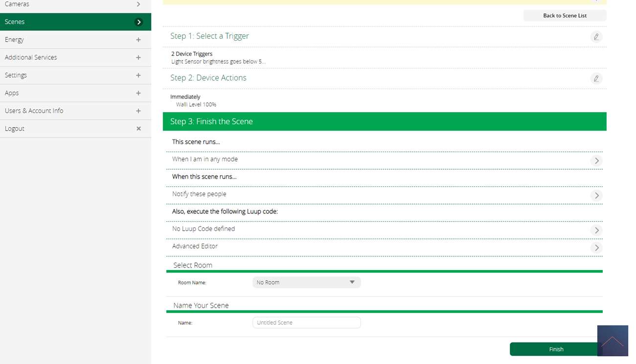Open the Room Name dropdown
The width and height of the screenshot is (636, 364).
click(306, 282)
